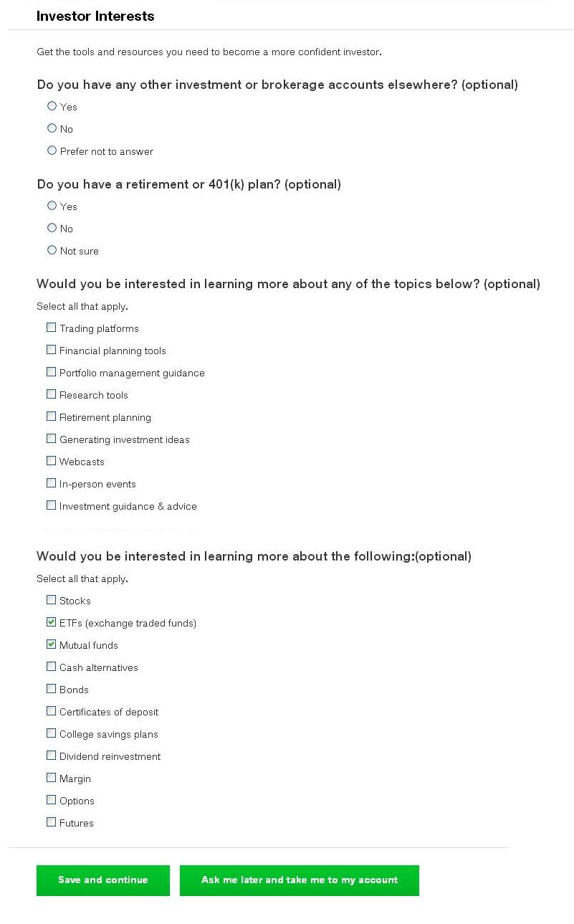Uncheck the Mutual funds checkbox
The height and width of the screenshot is (924, 574).
click(51, 644)
